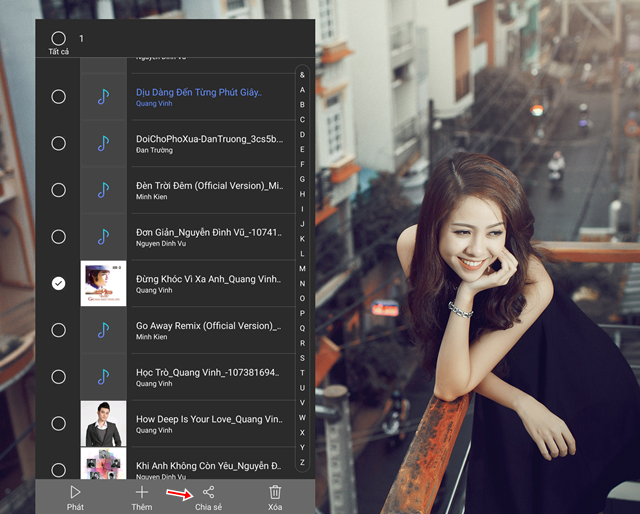Select checkbox for Học Trò_Quang Vinh
This screenshot has height=514, width=640.
coord(58,377)
